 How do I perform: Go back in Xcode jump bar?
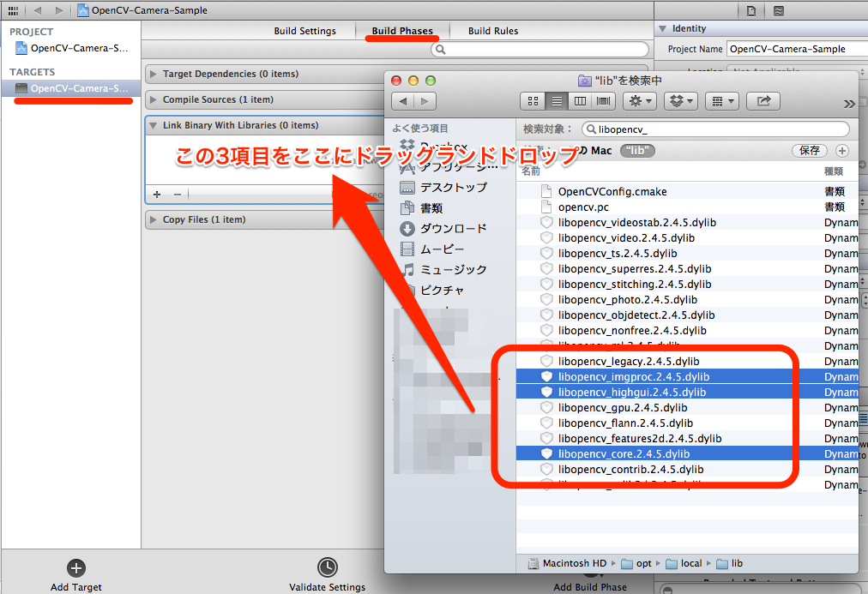point(38,10)
